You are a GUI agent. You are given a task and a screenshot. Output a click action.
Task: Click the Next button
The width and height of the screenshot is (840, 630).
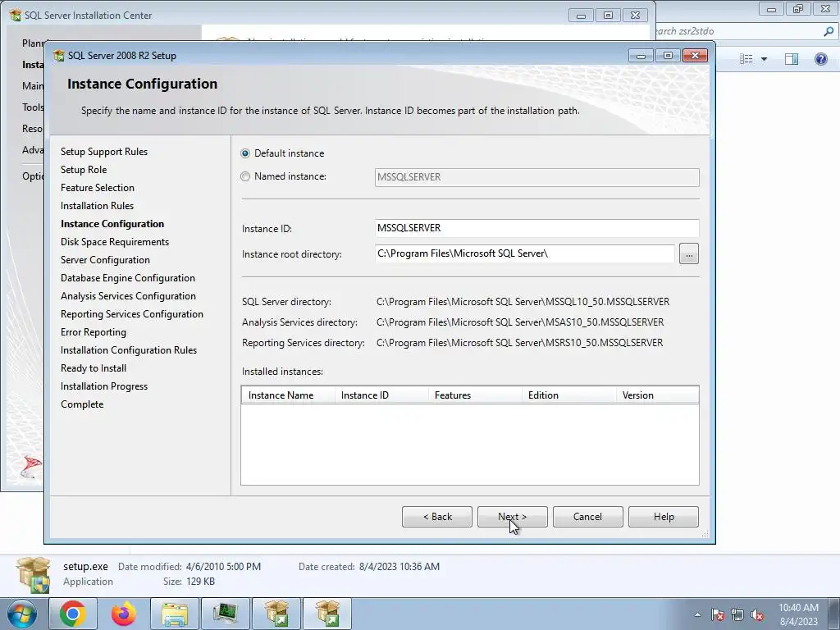(x=512, y=517)
